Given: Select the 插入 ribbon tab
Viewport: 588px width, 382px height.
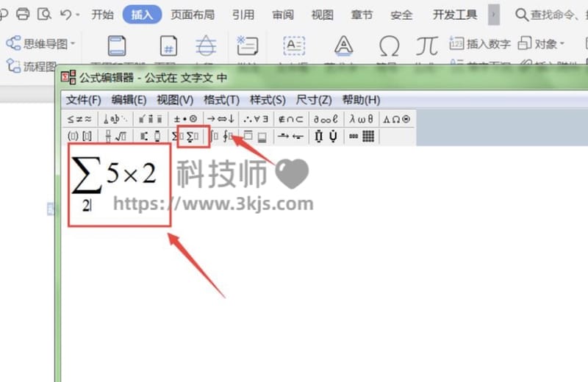Looking at the screenshot, I should pyautogui.click(x=142, y=15).
